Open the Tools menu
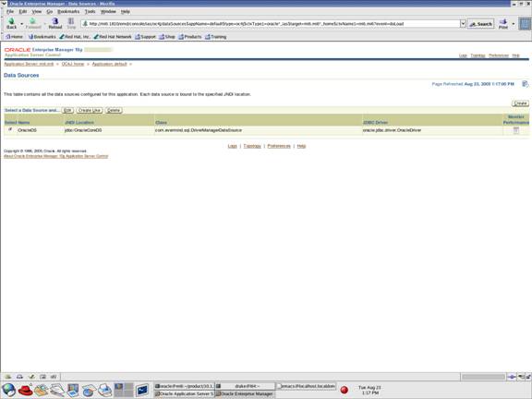 pos(90,11)
